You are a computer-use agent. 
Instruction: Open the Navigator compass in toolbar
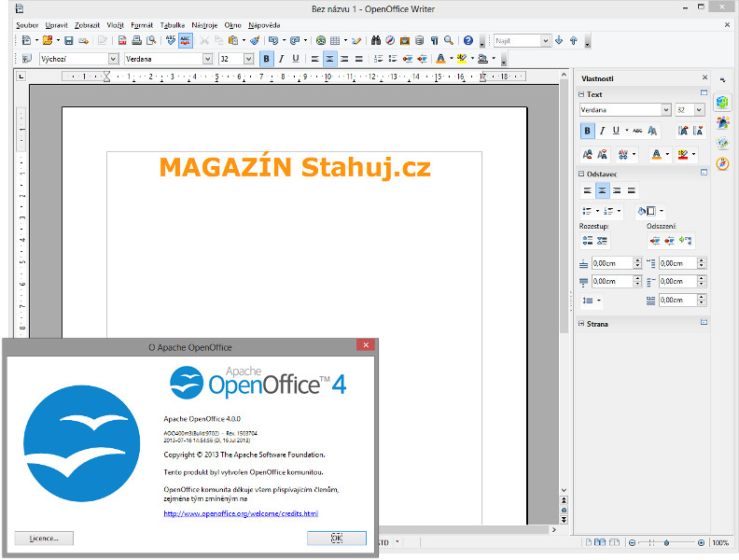point(390,40)
